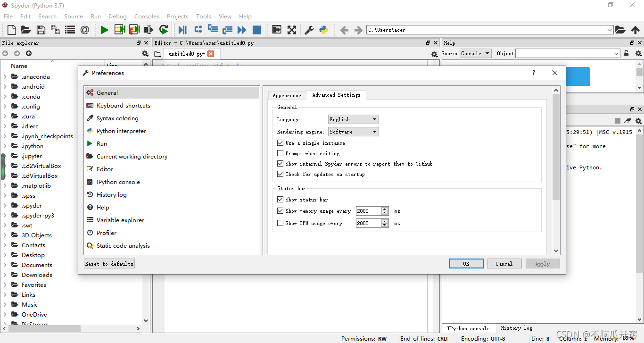Click the Fullscreen mode icon
644x343 pixels.
point(292,30)
